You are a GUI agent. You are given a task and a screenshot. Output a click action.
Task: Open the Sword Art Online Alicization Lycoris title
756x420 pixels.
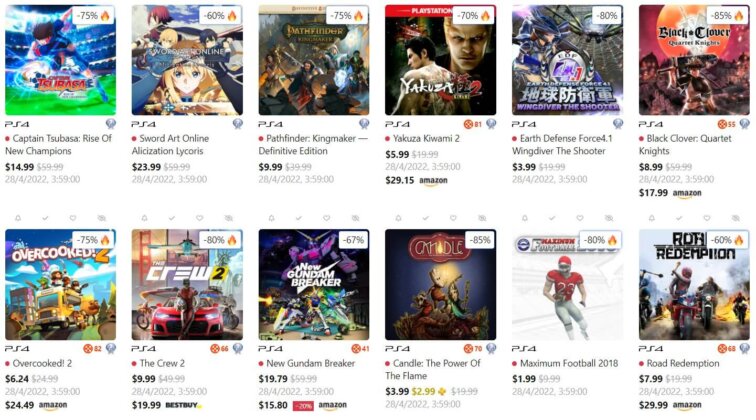pyautogui.click(x=170, y=145)
